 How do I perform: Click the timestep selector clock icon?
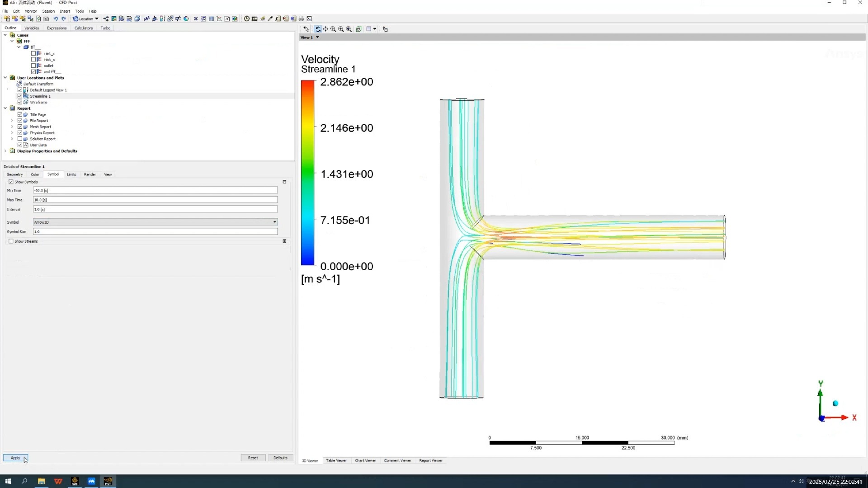point(246,19)
